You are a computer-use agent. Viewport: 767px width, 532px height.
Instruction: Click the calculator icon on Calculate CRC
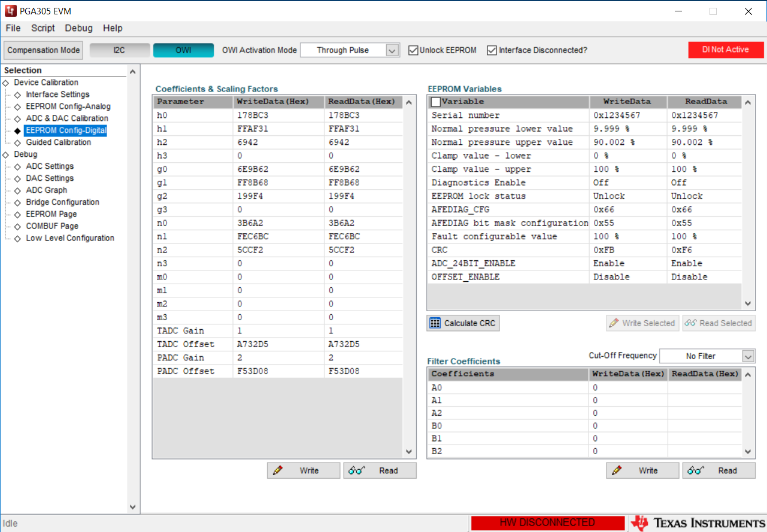(435, 323)
